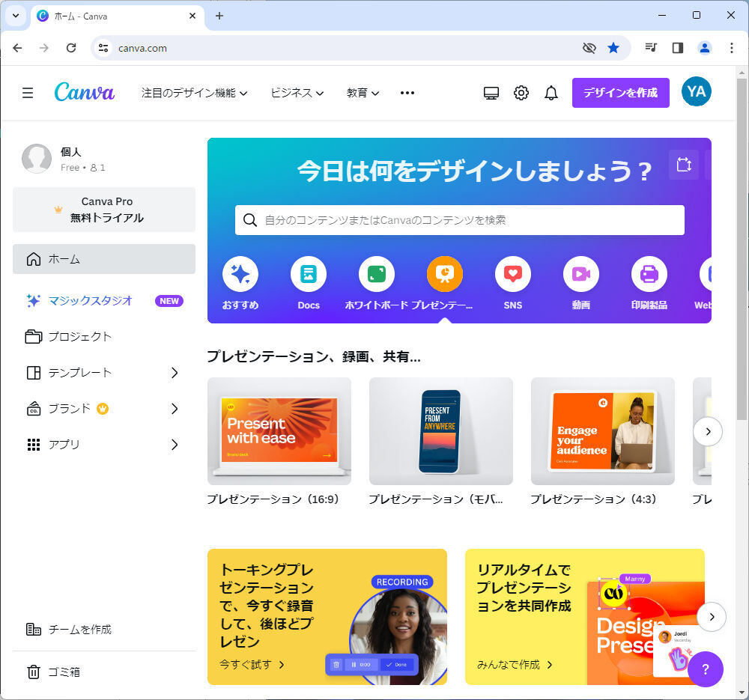Select the Docs category icon

tap(309, 274)
